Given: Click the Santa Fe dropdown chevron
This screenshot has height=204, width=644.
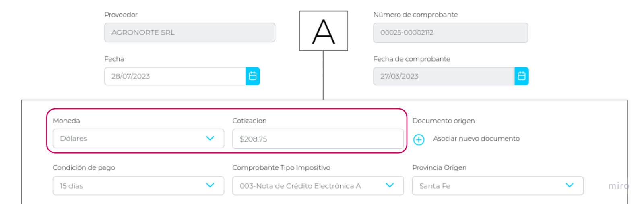Looking at the screenshot, I should coord(570,185).
